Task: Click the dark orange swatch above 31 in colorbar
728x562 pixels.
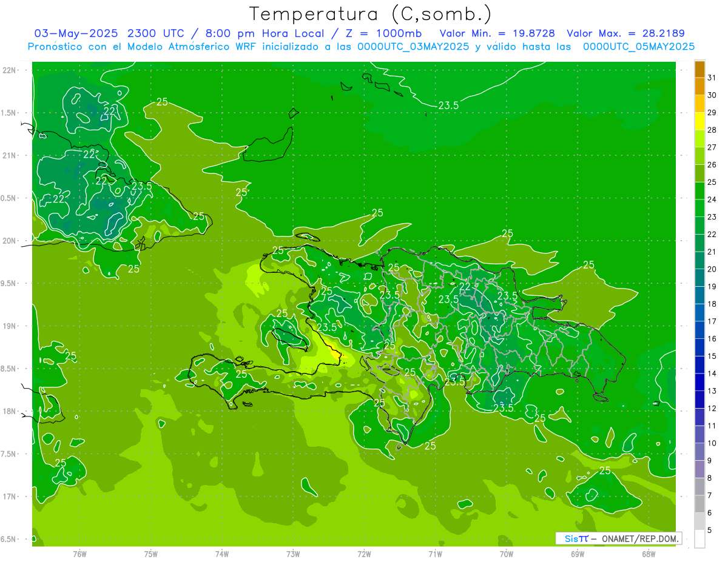Action: [x=699, y=69]
